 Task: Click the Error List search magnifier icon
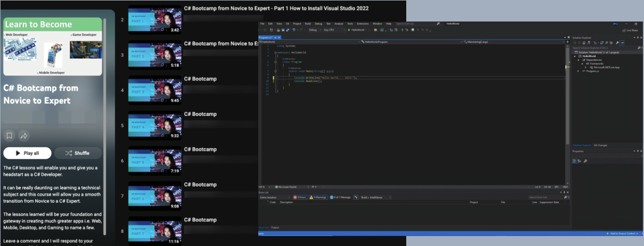[565, 197]
